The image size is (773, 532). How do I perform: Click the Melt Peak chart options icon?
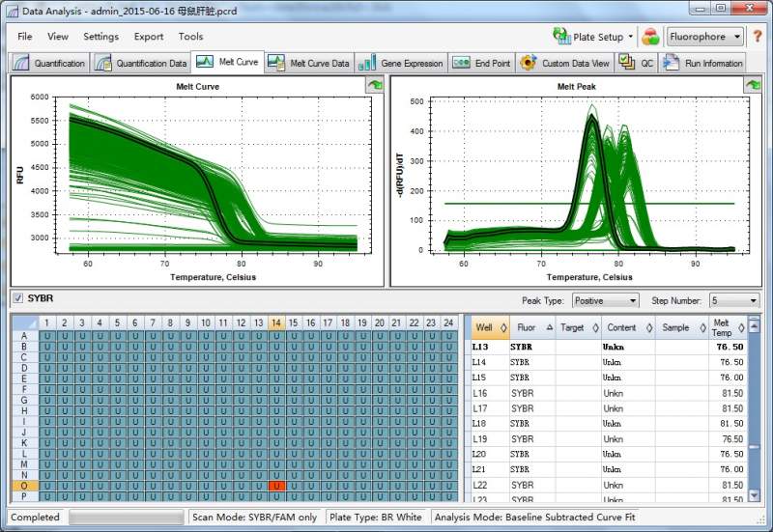[x=753, y=85]
